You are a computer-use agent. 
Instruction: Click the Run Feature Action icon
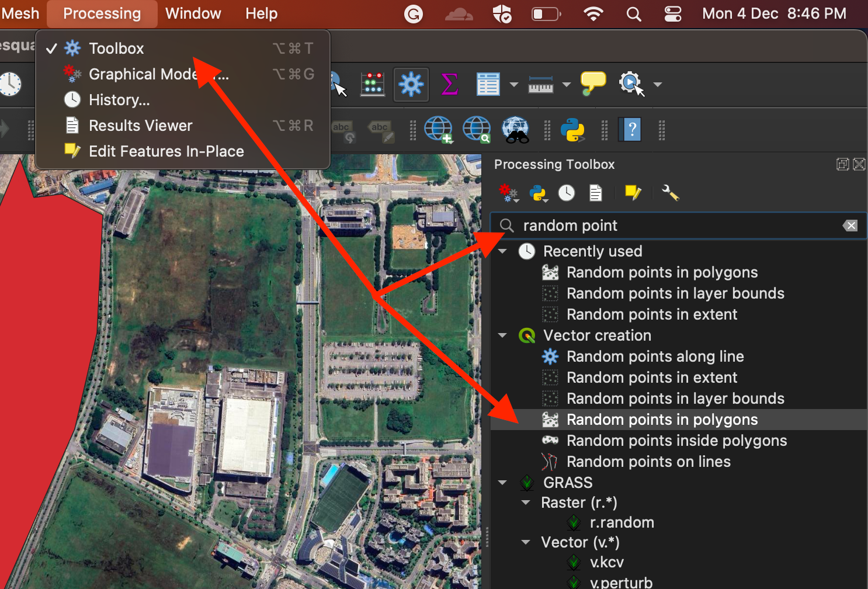631,85
